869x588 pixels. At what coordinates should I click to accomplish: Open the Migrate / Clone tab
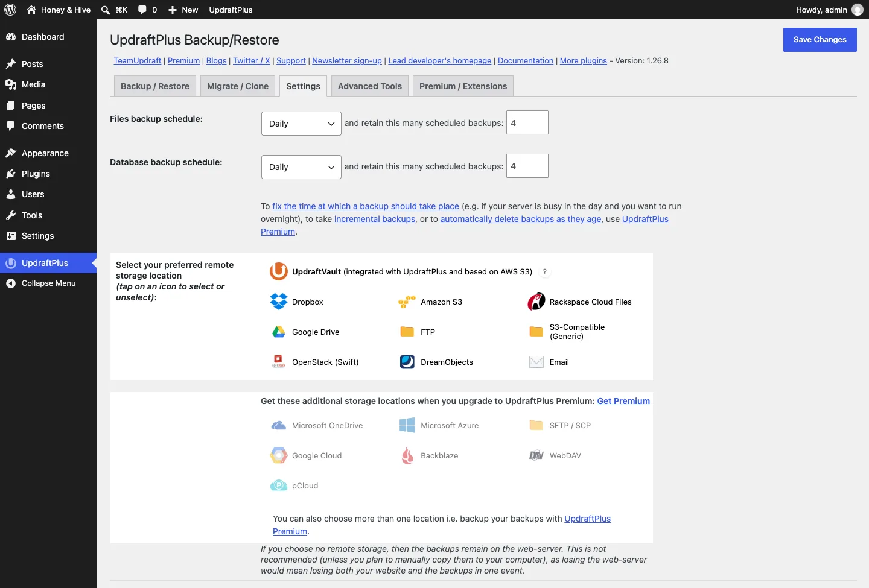pyautogui.click(x=238, y=86)
